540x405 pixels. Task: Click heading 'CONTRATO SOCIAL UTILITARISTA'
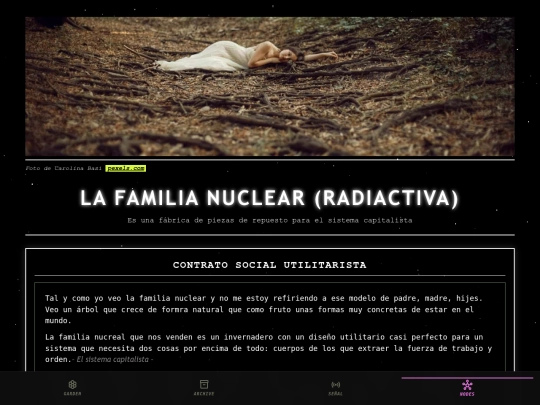point(270,265)
